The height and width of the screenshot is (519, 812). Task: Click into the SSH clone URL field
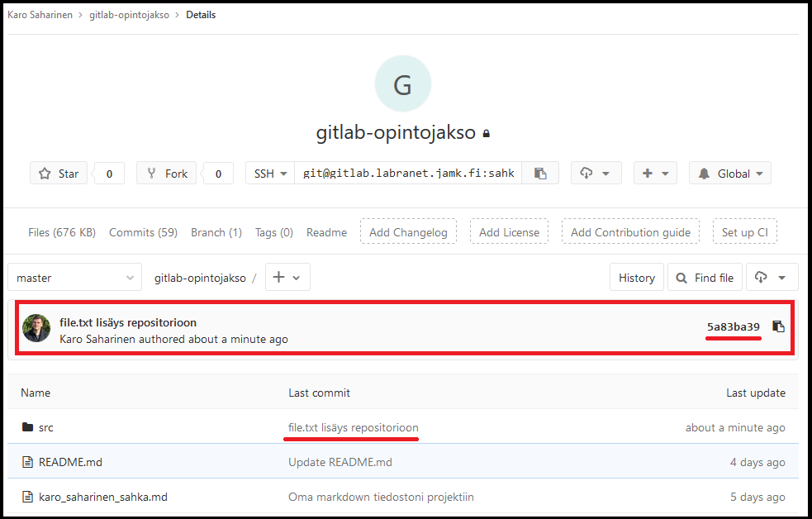408,174
